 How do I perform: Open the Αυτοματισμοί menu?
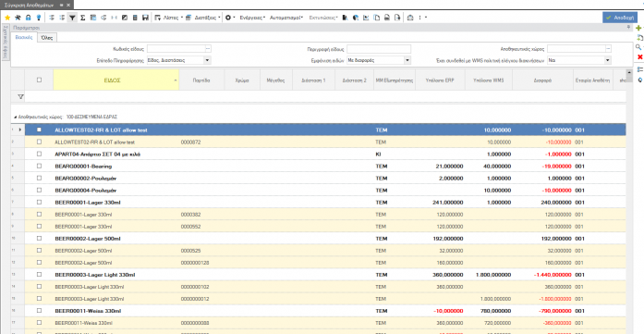(286, 18)
